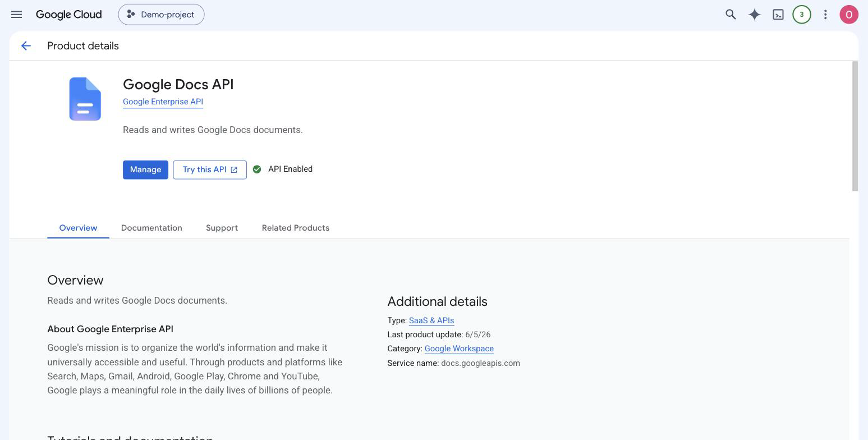Switch to the Documentation tab
868x440 pixels.
point(151,228)
